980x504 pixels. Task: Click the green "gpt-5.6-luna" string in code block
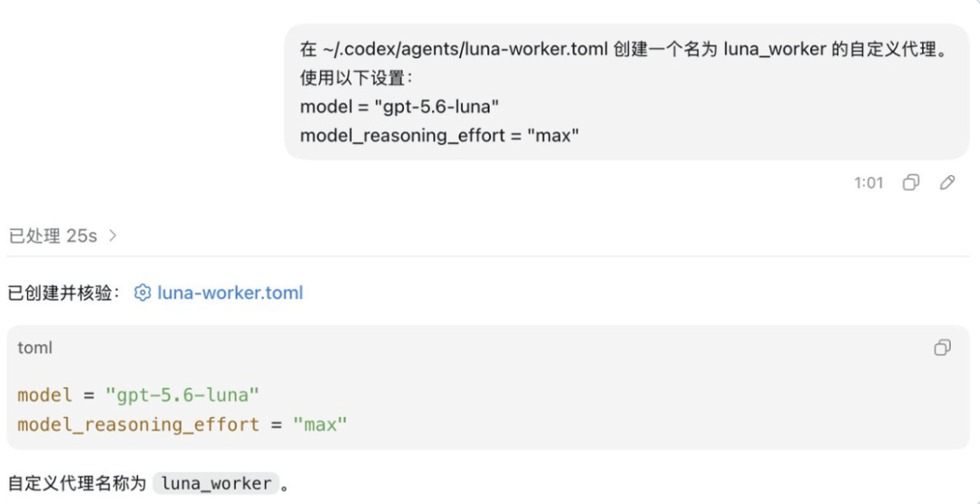[x=181, y=395]
